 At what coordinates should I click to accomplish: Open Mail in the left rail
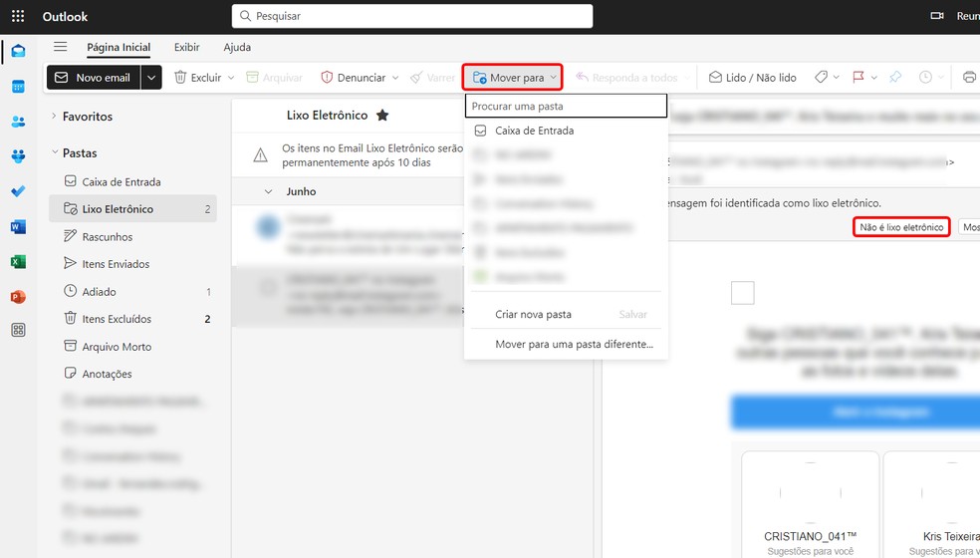tap(18, 51)
